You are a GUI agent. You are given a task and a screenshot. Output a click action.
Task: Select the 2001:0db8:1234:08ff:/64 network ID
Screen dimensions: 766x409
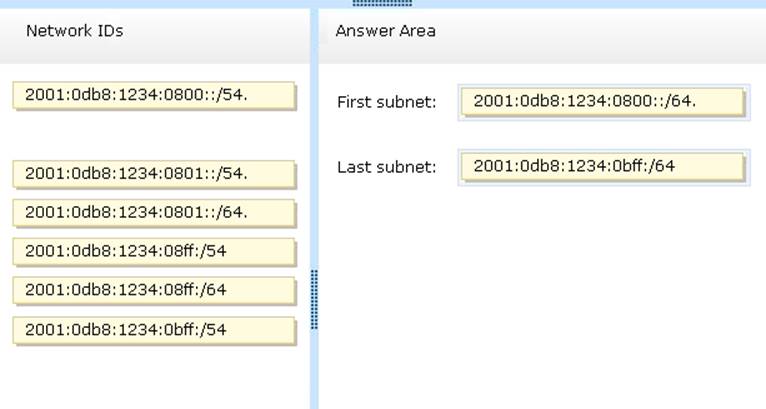tap(154, 290)
